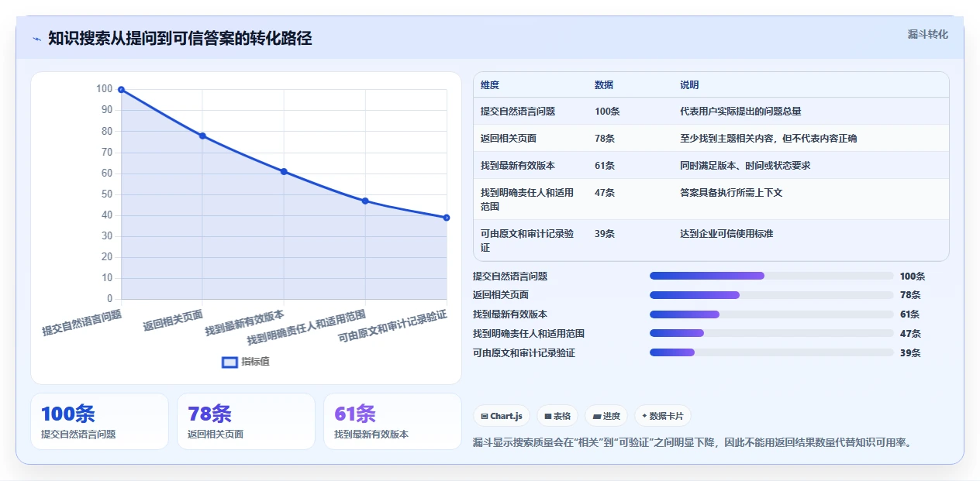Click the x-axis label 提交自然语言问题
980x481 pixels.
click(82, 323)
